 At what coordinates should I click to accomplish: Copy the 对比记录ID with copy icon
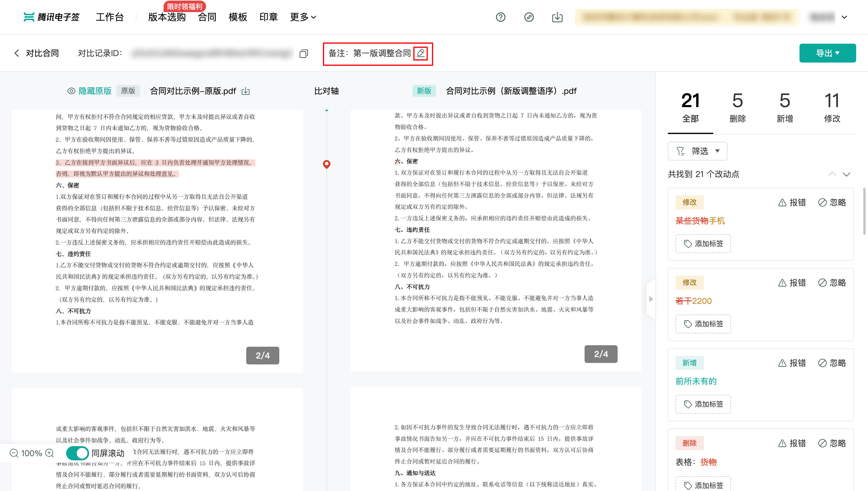click(x=304, y=54)
